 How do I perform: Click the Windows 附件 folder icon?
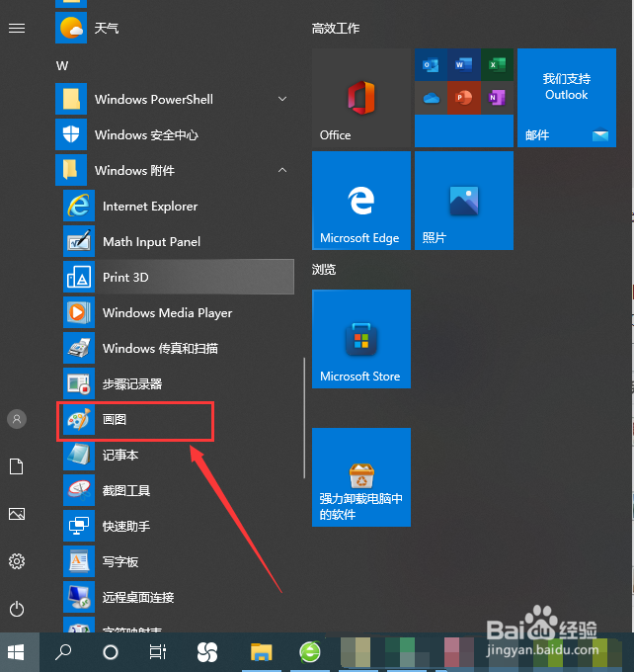coord(71,170)
